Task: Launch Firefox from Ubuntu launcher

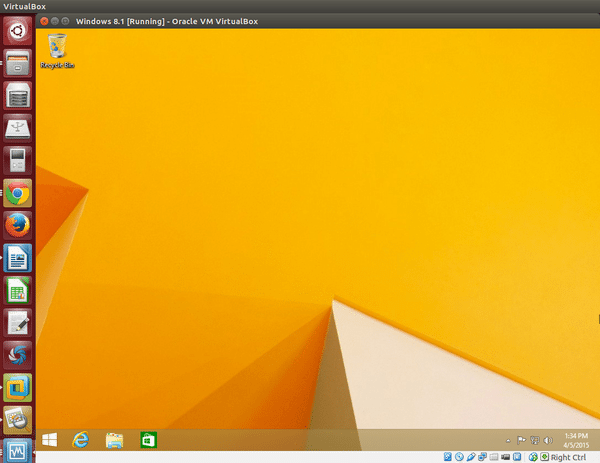Action: (17, 226)
